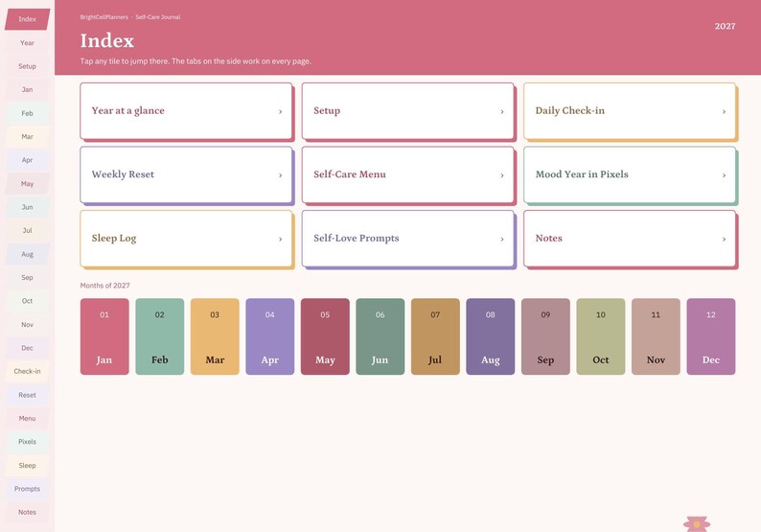Viewport: 761px width, 532px height.
Task: Select the Feb side tab
Action: (x=27, y=113)
